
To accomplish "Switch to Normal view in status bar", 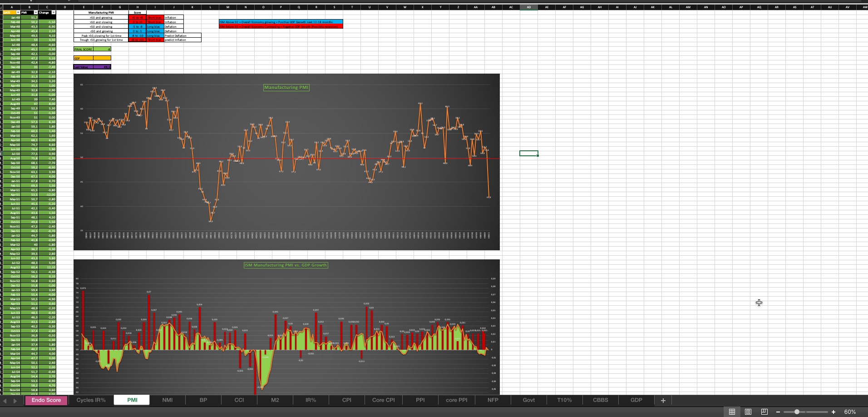I will [x=732, y=412].
